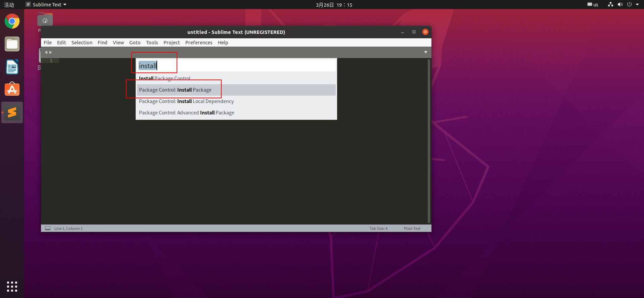644x298 pixels.
Task: Expand the tab list dropdown arrow
Action: [x=426, y=52]
